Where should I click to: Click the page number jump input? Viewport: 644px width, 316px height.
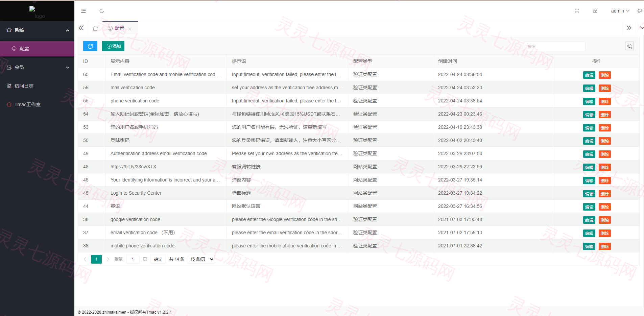133,259
